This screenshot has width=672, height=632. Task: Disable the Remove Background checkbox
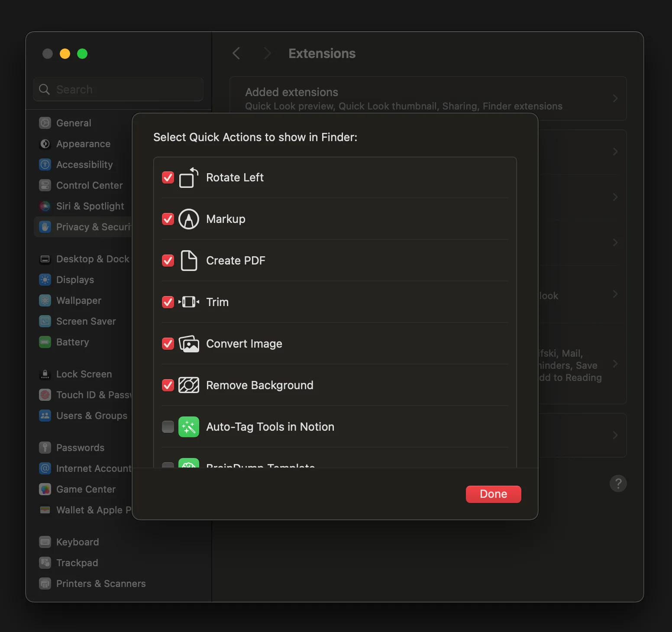point(168,385)
